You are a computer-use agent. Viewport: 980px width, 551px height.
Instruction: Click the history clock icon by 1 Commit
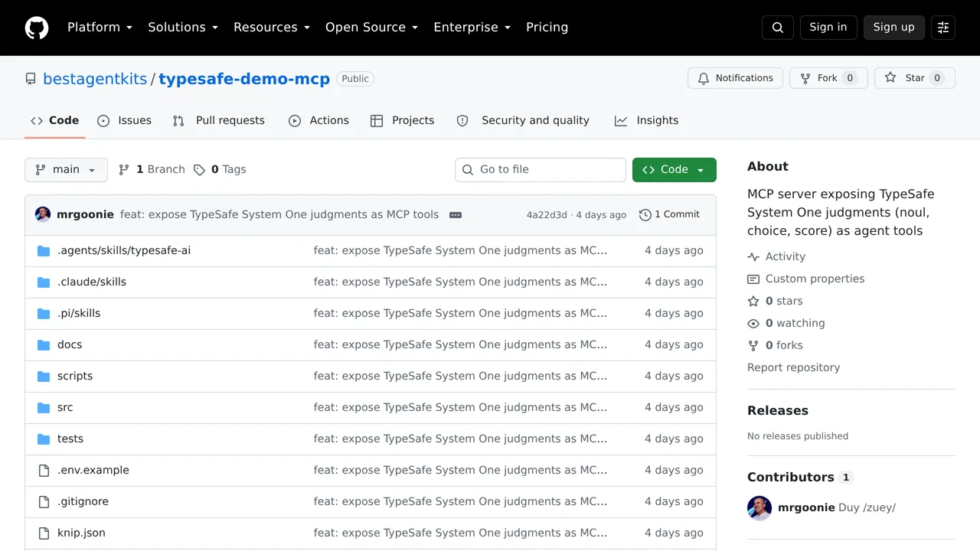click(x=645, y=215)
